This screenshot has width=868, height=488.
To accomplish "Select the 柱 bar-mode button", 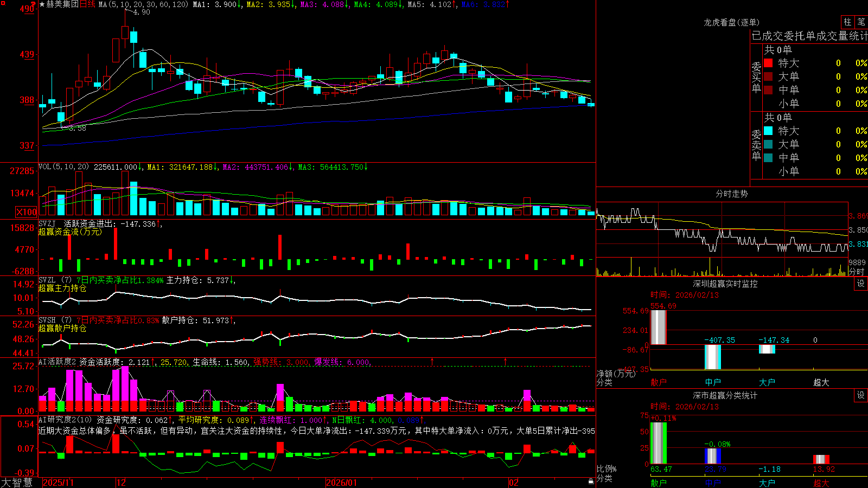I will click(847, 22).
